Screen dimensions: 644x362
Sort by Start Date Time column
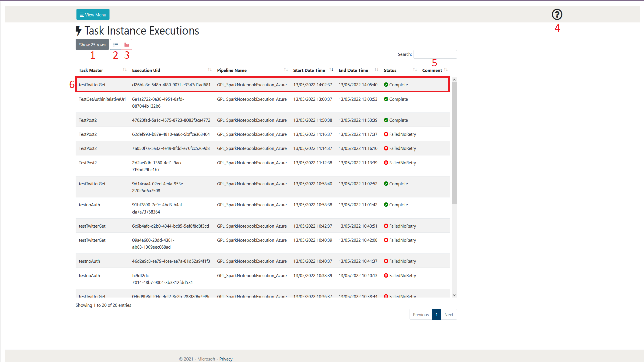click(x=309, y=70)
